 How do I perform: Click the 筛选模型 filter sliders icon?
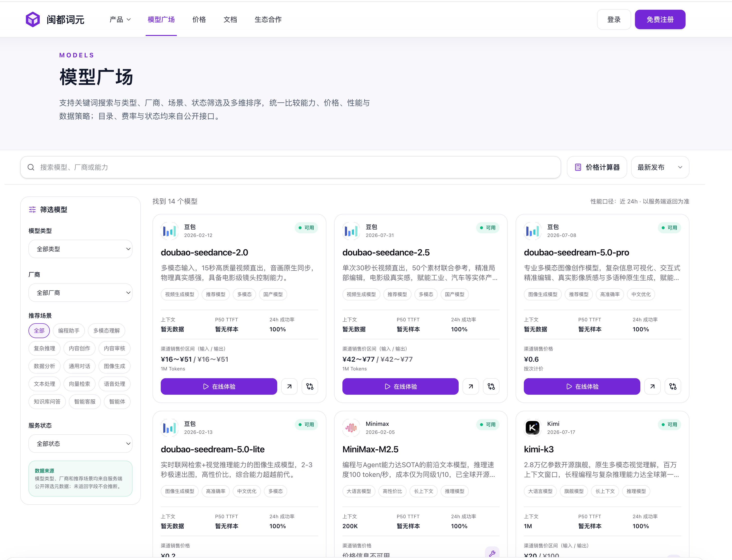[x=32, y=209]
